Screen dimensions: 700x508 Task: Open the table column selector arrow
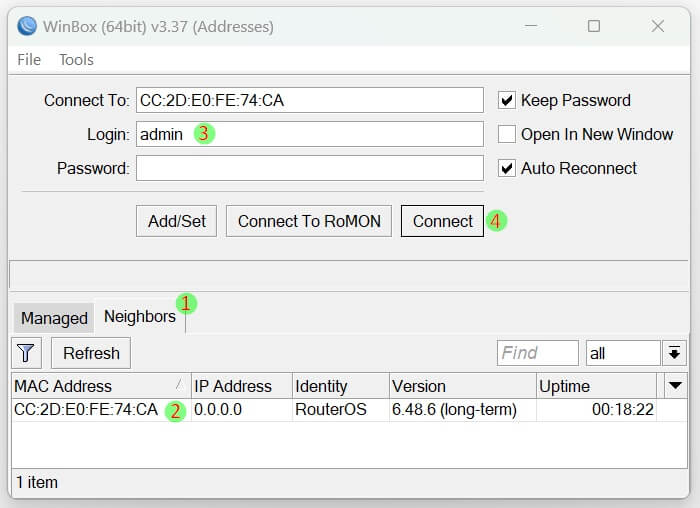pyautogui.click(x=676, y=386)
